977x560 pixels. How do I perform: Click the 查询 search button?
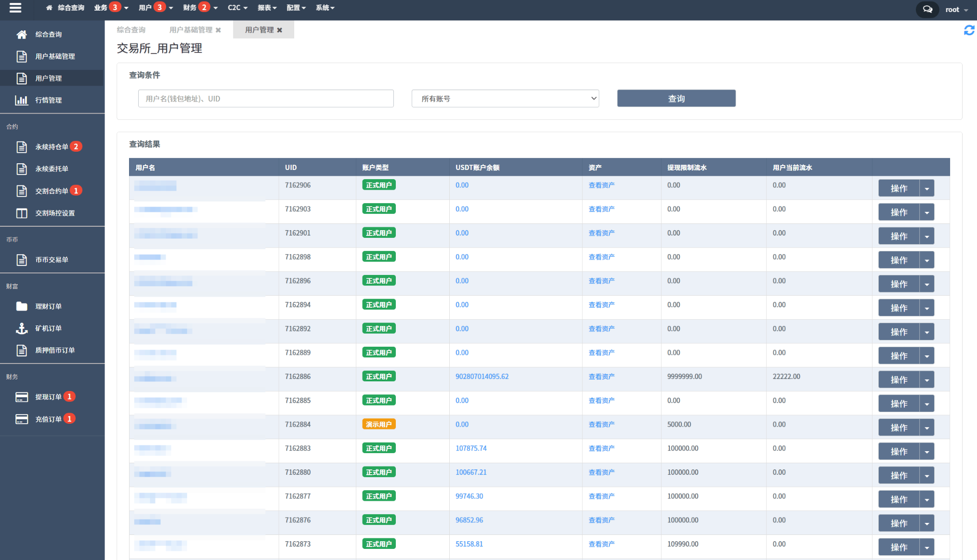click(x=676, y=98)
